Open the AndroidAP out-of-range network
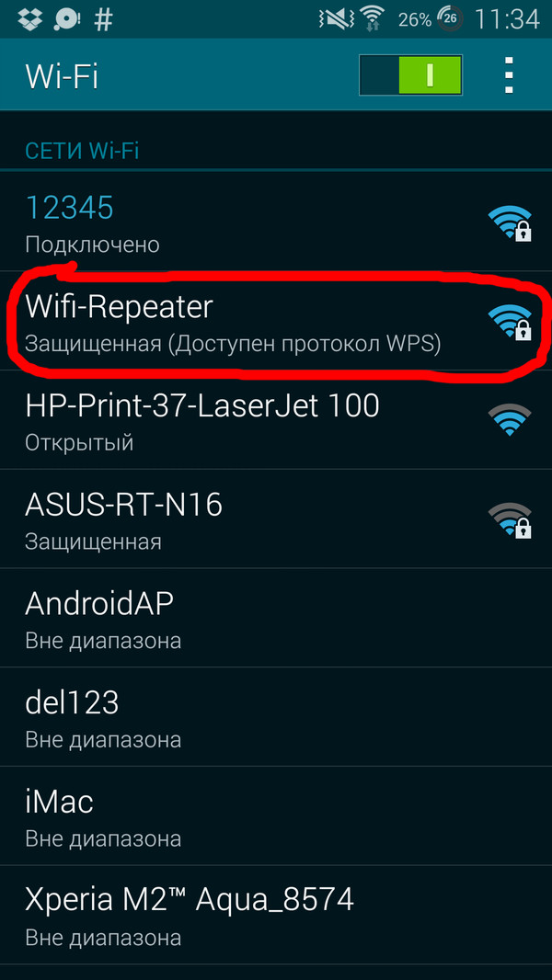The image size is (552, 980). pyautogui.click(x=276, y=618)
